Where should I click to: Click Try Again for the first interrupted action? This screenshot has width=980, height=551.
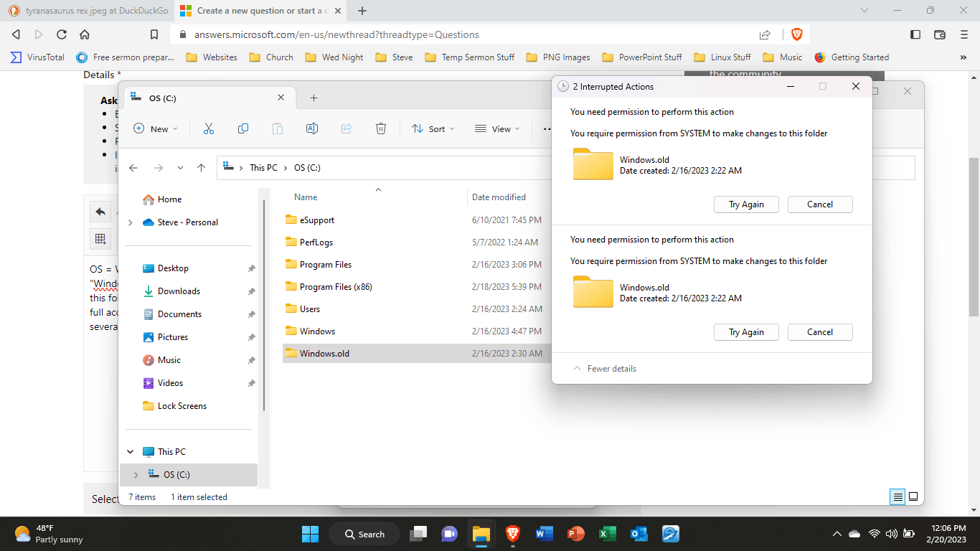[746, 204]
